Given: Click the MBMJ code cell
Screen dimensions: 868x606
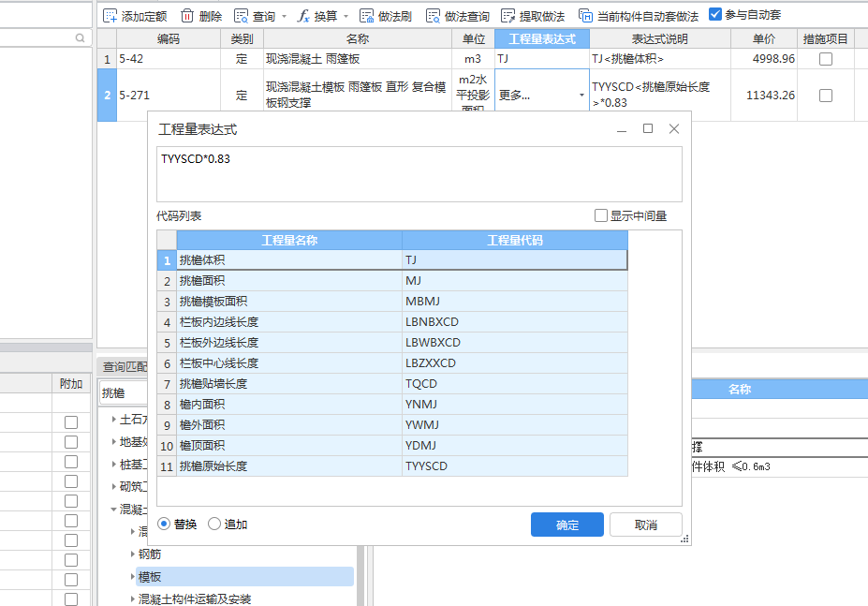Looking at the screenshot, I should point(515,302).
